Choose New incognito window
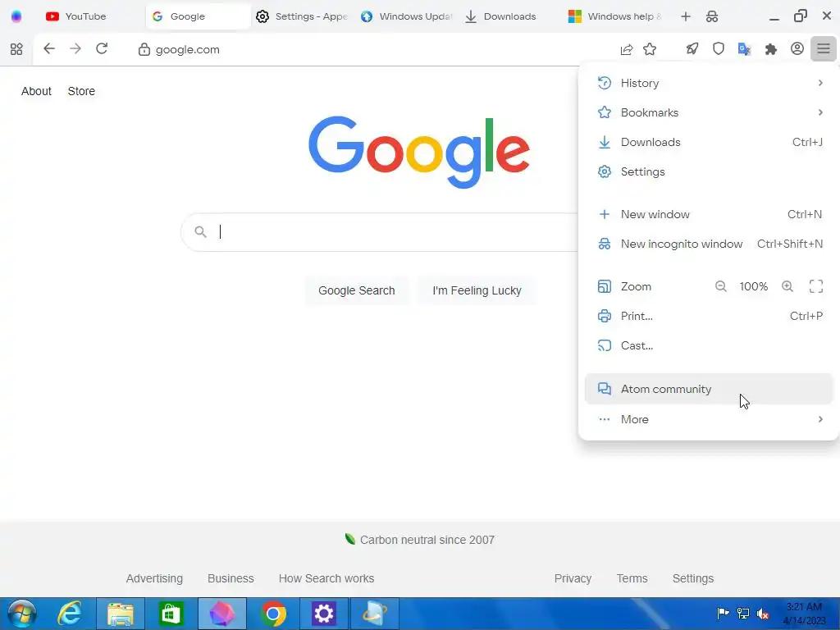 tap(709, 244)
